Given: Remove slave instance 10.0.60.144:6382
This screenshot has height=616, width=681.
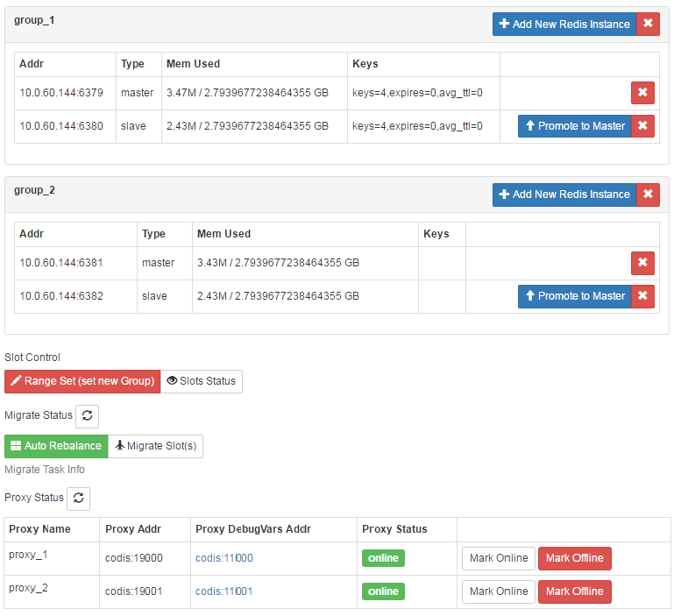Looking at the screenshot, I should coord(642,296).
